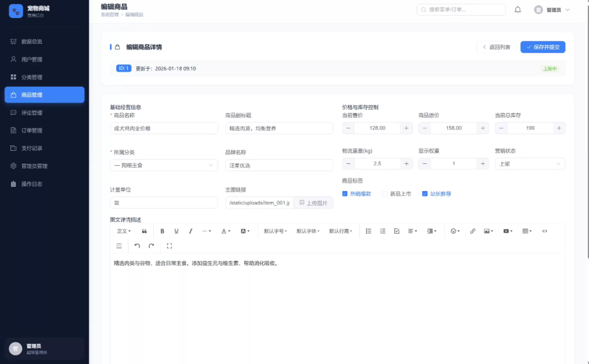Click the 系统管理 breadcrumb link
The width and height of the screenshot is (589, 364).
tap(110, 14)
